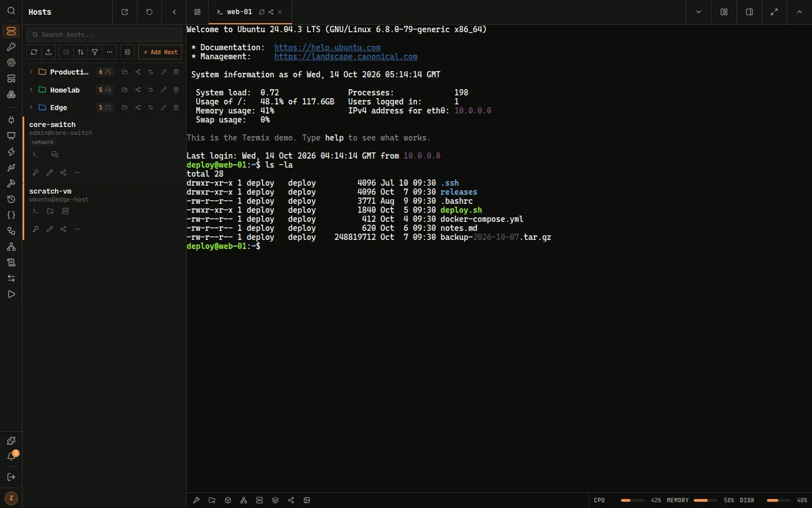Viewport: 812px width, 508px height.
Task: Click the wrench icon in bottom toolbar
Action: tap(196, 500)
